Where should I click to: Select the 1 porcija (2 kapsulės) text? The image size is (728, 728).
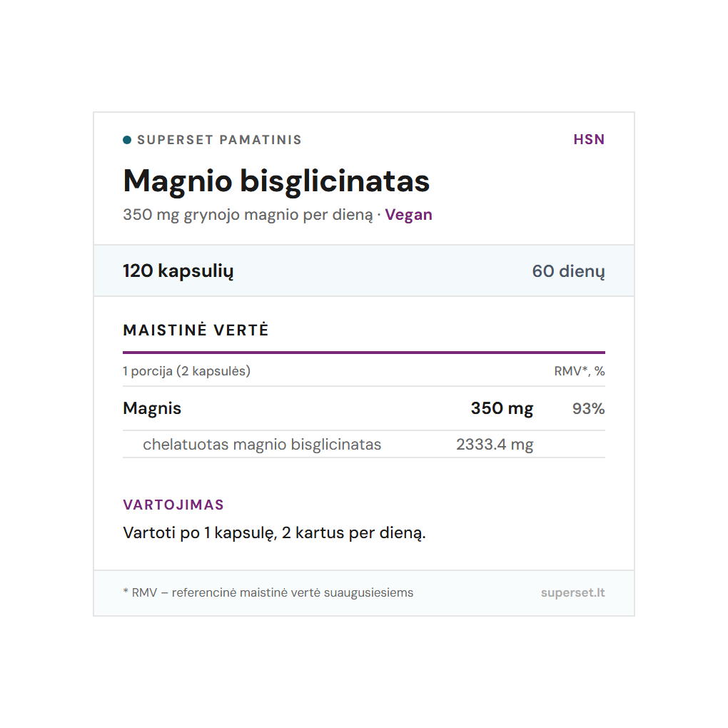(186, 371)
